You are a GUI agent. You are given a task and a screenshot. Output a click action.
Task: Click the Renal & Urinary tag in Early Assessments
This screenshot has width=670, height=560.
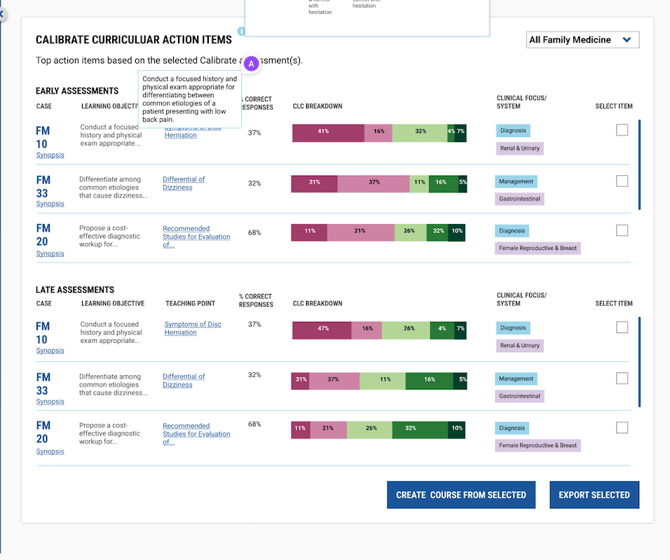click(520, 148)
